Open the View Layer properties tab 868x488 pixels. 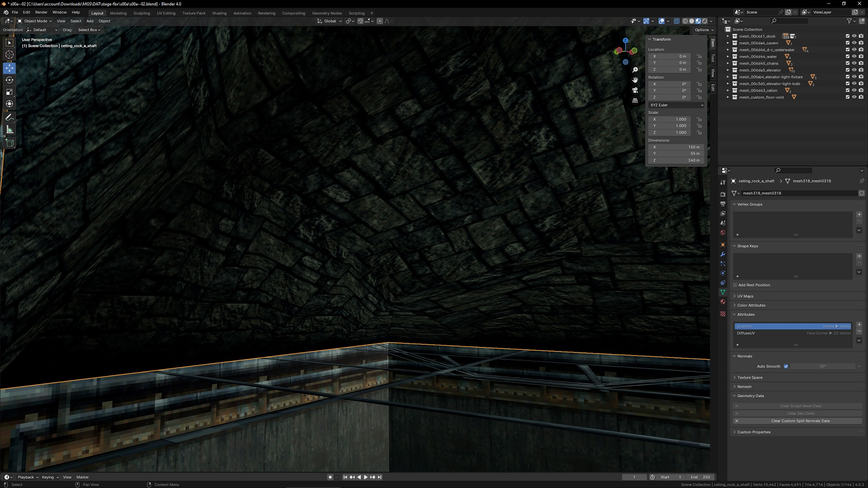723,213
